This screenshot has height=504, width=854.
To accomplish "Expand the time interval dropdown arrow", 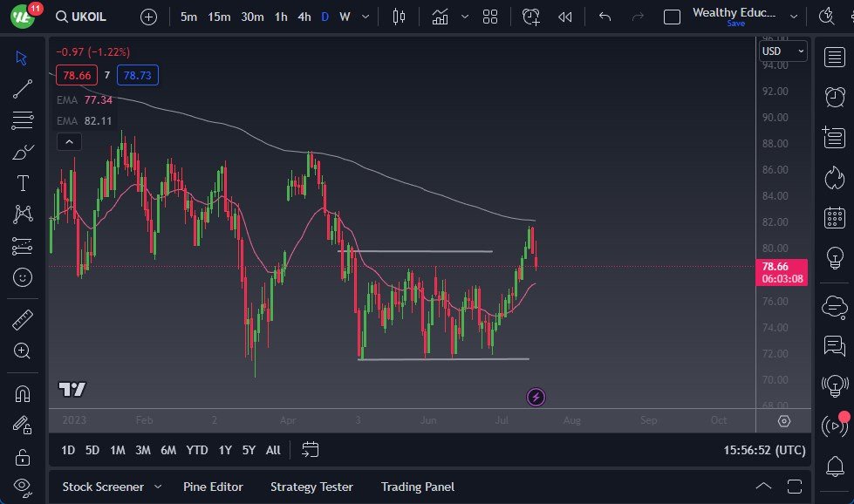I will click(365, 17).
